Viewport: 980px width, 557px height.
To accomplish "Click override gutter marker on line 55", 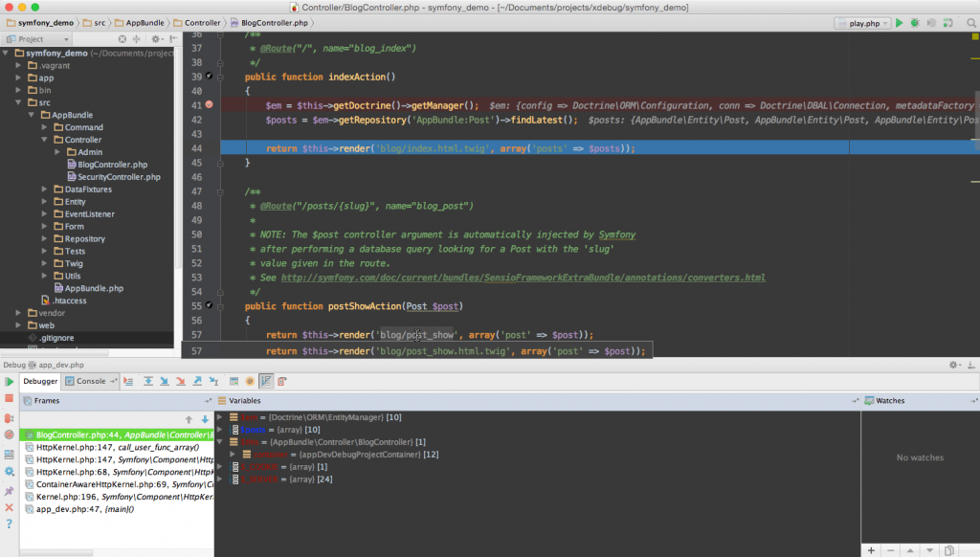I will click(x=209, y=305).
